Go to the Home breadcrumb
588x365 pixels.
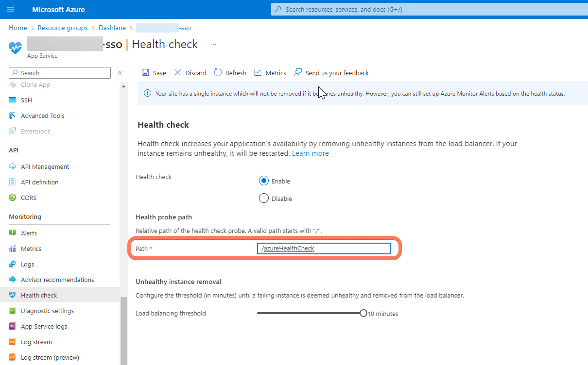coord(18,28)
